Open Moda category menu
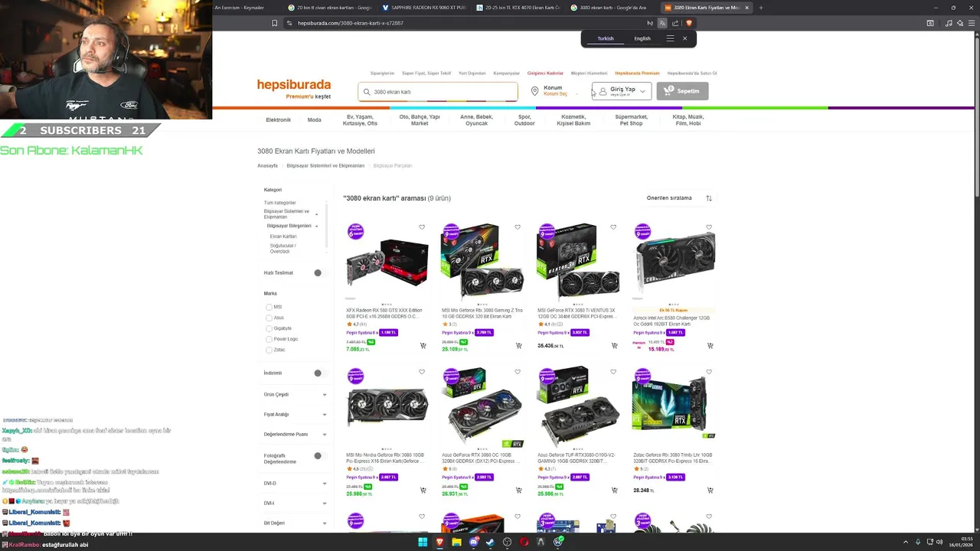This screenshot has width=980, height=551. [x=314, y=120]
